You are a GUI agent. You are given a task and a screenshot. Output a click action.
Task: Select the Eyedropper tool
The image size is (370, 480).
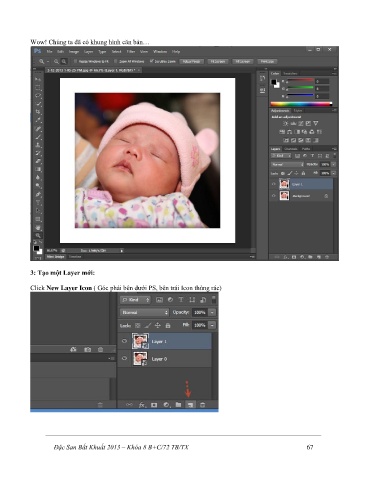[38, 120]
